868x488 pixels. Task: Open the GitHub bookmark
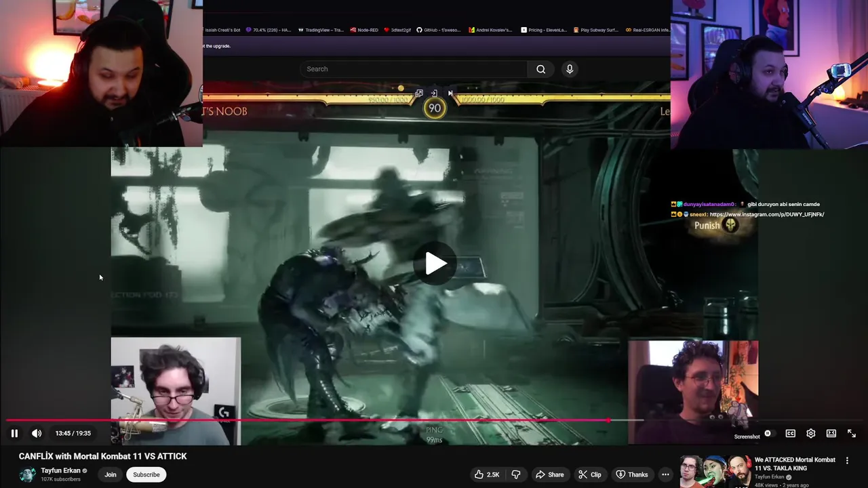(439, 30)
